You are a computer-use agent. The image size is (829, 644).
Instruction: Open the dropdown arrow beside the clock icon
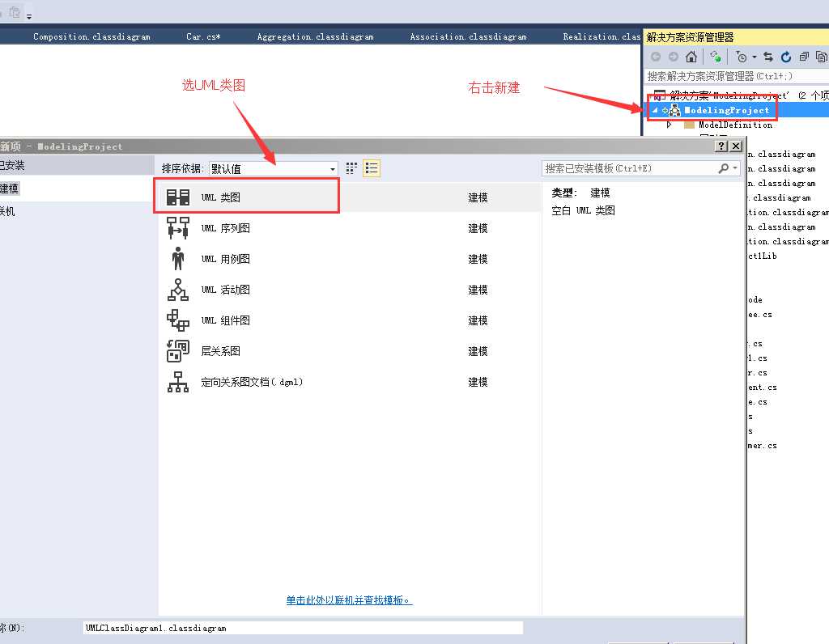(x=754, y=57)
